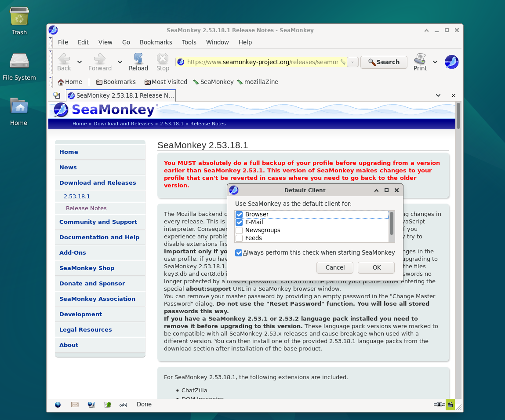The width and height of the screenshot is (505, 420).
Task: Launch ChatZilla from the status bar
Action: [123, 405]
